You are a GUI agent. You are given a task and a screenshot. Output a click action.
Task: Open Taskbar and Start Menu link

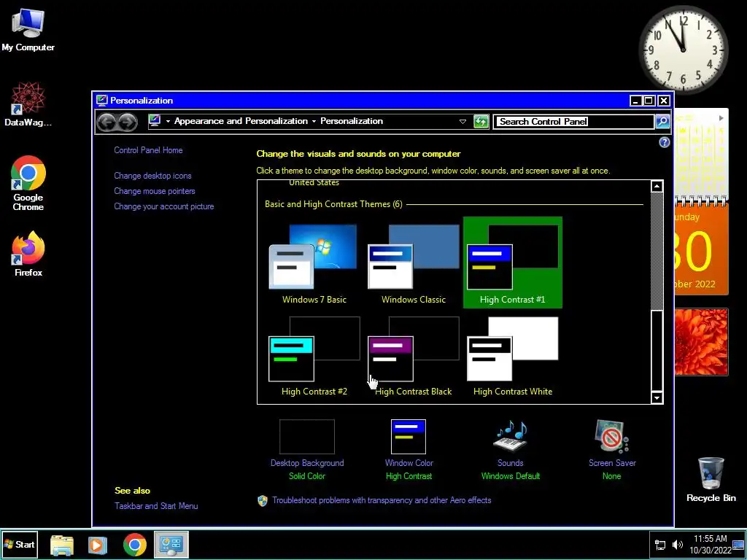pos(156,506)
